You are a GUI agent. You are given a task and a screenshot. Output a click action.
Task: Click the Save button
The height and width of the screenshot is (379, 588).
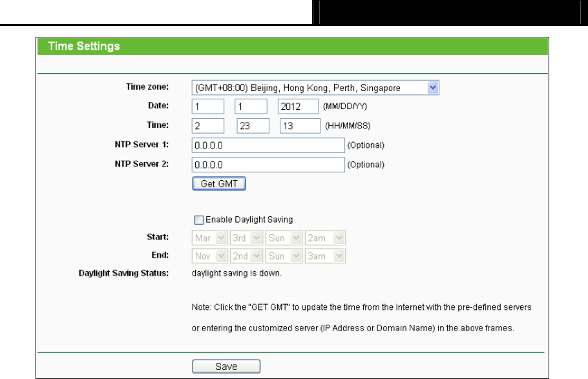coord(226,366)
